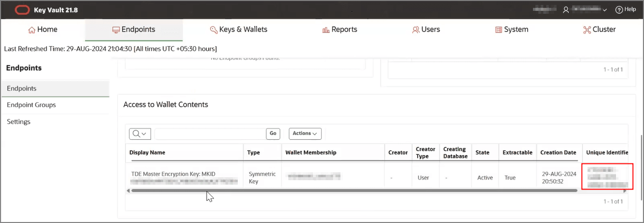Sort by Wallet Membership column

tap(311, 153)
